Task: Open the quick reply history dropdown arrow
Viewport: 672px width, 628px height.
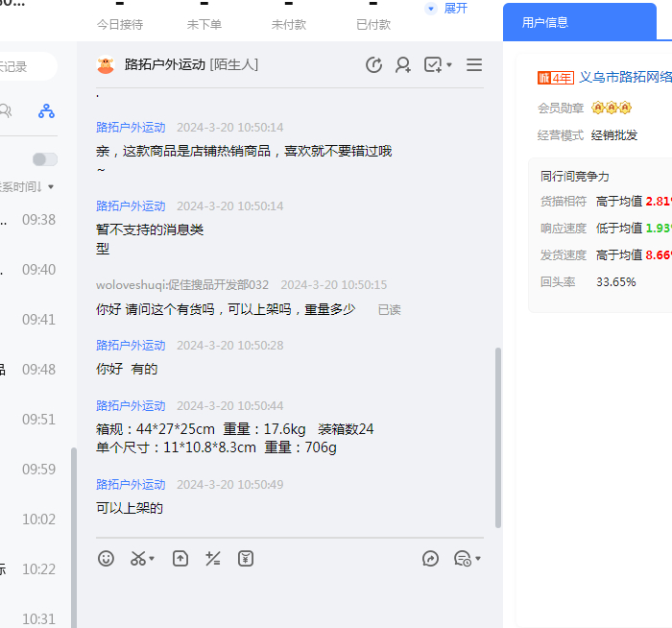Action: pyautogui.click(x=478, y=559)
